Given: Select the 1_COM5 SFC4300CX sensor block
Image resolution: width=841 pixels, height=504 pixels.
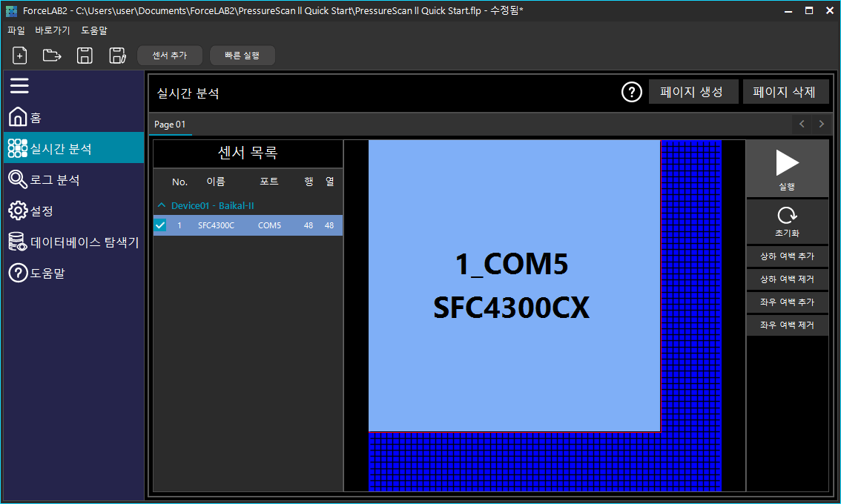Looking at the screenshot, I should pyautogui.click(x=514, y=286).
